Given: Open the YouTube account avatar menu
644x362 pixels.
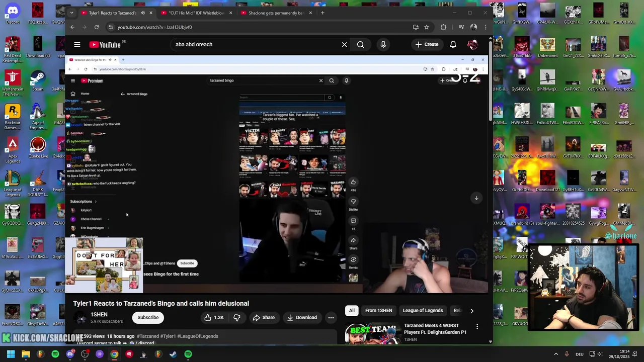Looking at the screenshot, I should (472, 45).
